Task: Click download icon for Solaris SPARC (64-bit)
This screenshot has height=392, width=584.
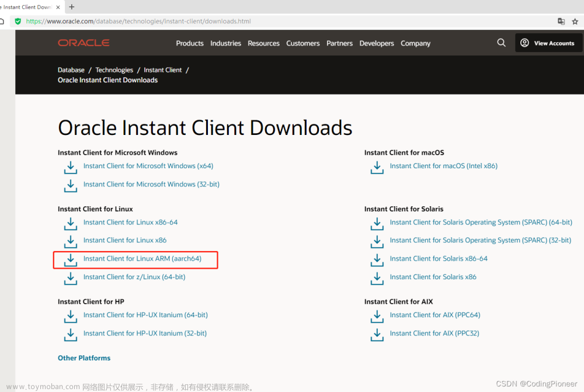Action: 377,224
